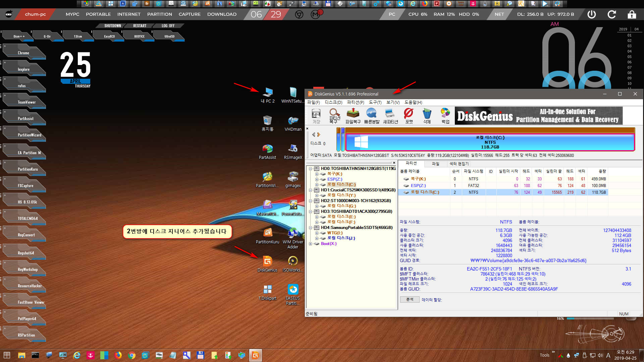Viewport: 644px width, 362px height.
Task: Click the power icon in top bar
Action: (592, 14)
